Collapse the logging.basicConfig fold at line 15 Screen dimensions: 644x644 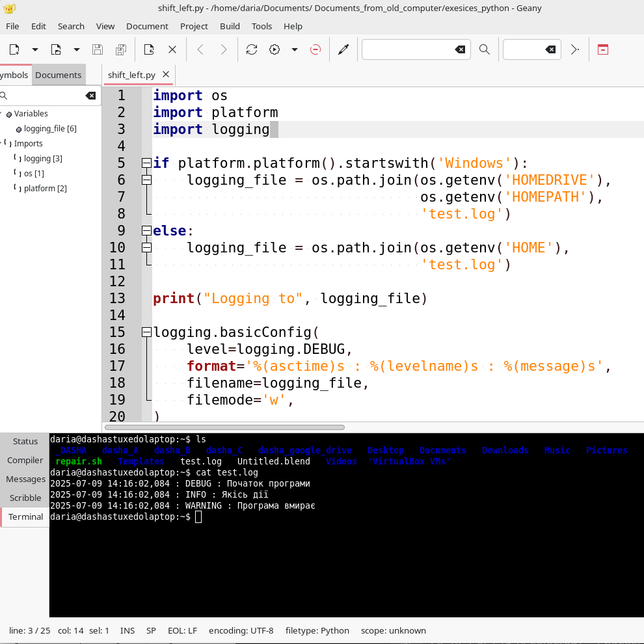click(x=146, y=332)
